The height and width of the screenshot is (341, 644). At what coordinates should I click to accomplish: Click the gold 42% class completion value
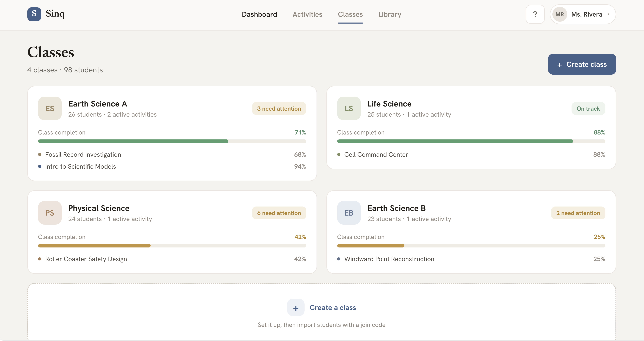300,237
